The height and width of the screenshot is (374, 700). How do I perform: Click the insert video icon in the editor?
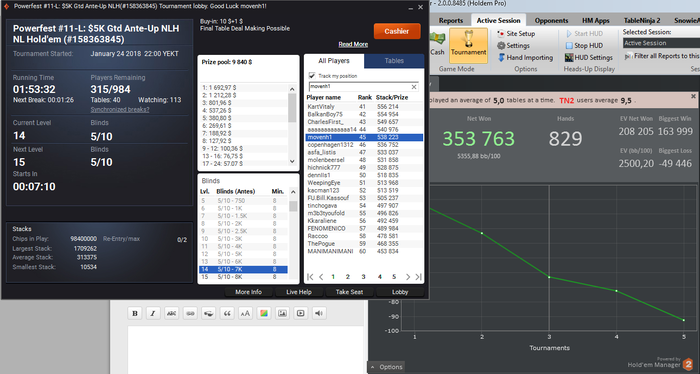[x=300, y=313]
